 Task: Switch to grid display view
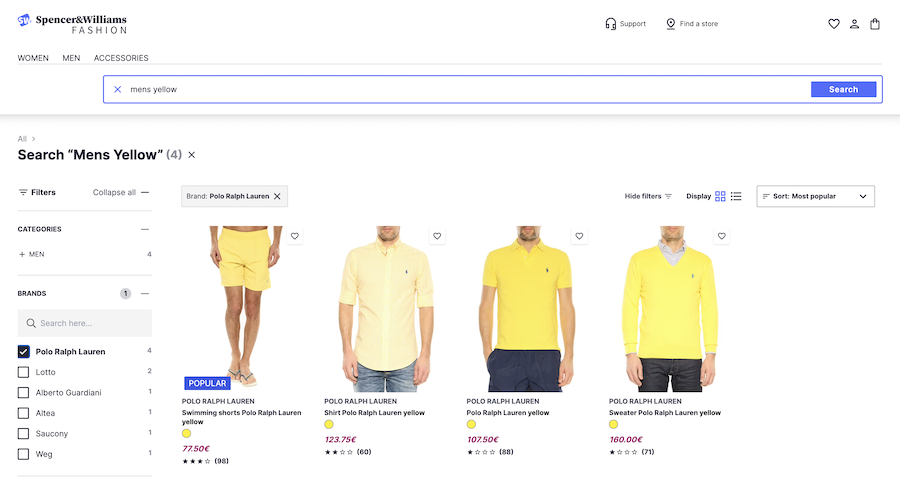[x=720, y=196]
